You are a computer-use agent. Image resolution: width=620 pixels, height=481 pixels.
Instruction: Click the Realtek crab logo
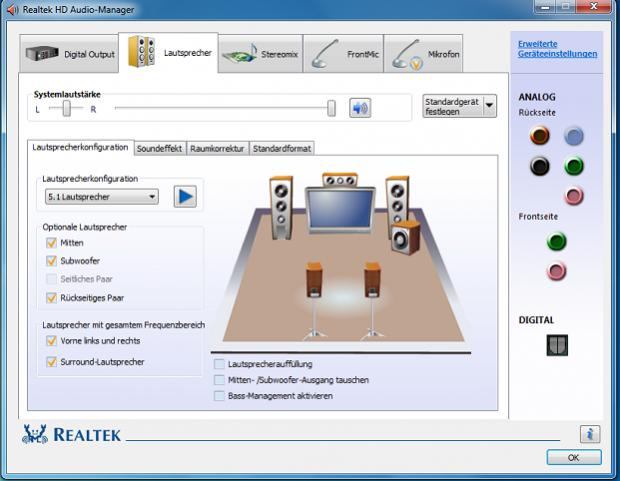(35, 434)
